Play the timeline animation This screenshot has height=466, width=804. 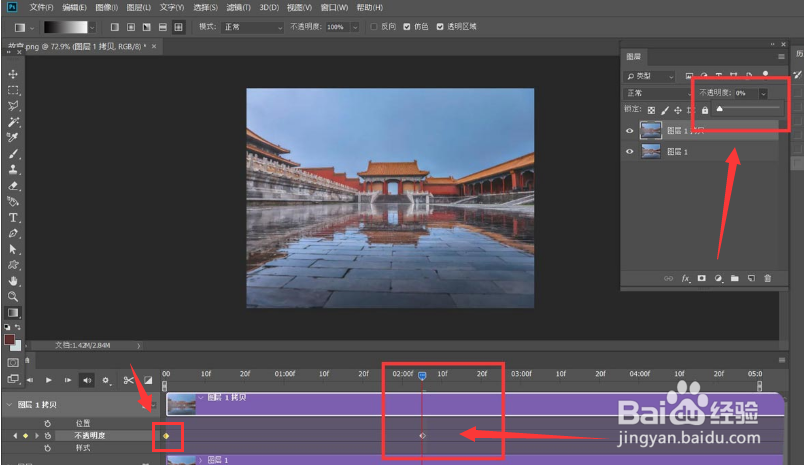tap(49, 380)
